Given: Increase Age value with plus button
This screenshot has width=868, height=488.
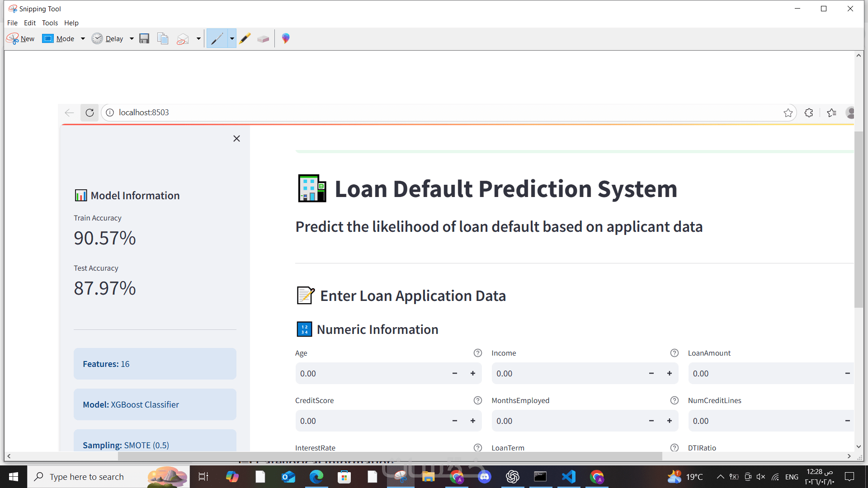Looking at the screenshot, I should coord(473,373).
